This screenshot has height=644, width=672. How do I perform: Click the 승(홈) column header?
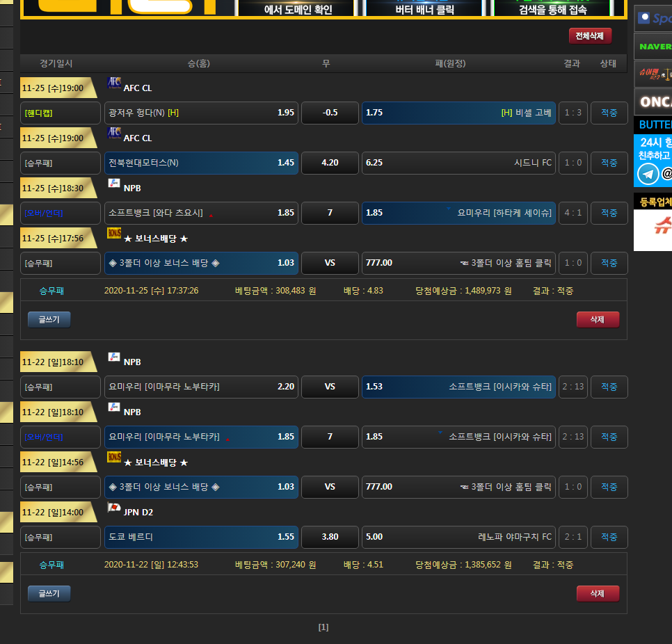[198, 63]
